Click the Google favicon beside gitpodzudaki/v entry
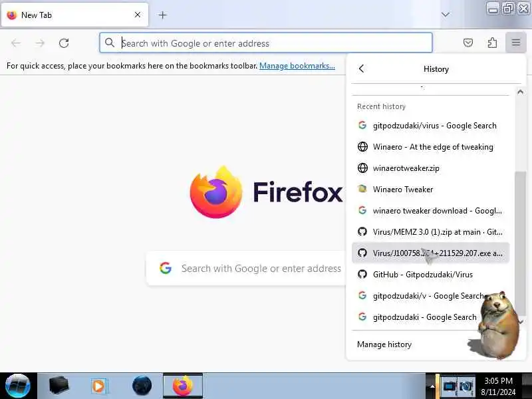This screenshot has width=532, height=399. click(x=362, y=295)
